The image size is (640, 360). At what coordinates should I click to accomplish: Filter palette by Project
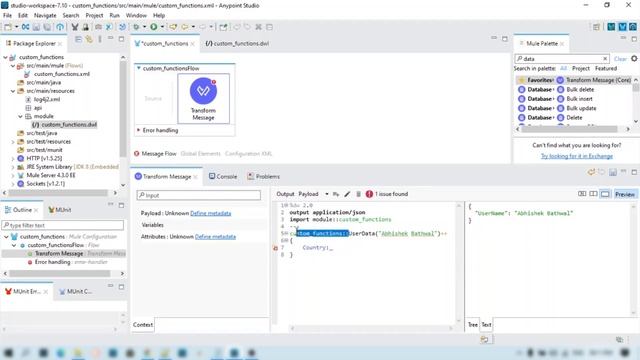click(x=581, y=68)
